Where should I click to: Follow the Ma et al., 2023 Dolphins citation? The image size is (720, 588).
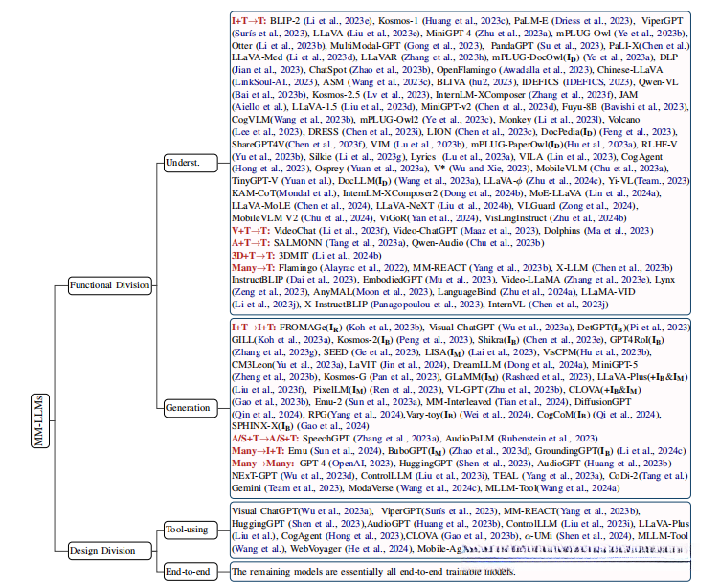coord(618,231)
